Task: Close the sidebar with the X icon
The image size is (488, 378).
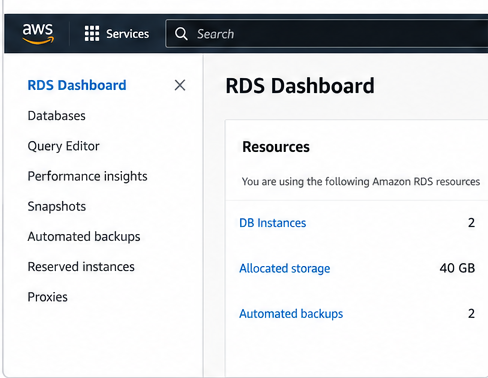Action: [180, 85]
